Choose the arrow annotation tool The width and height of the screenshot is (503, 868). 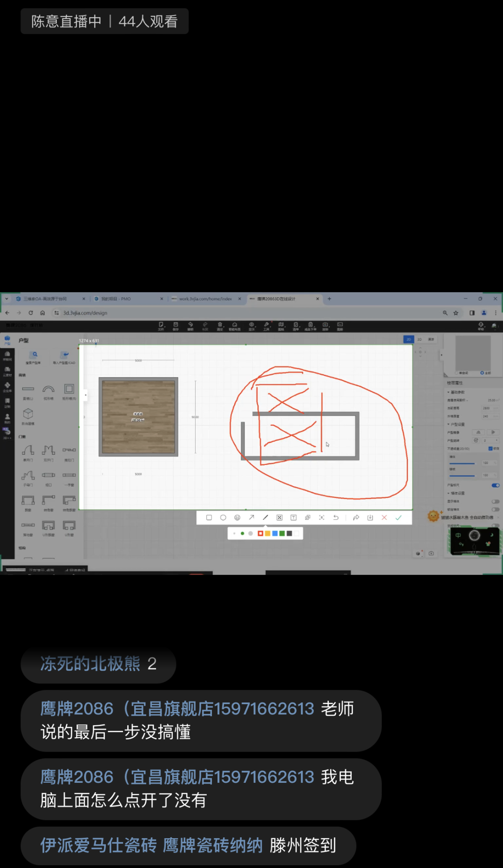(x=251, y=518)
